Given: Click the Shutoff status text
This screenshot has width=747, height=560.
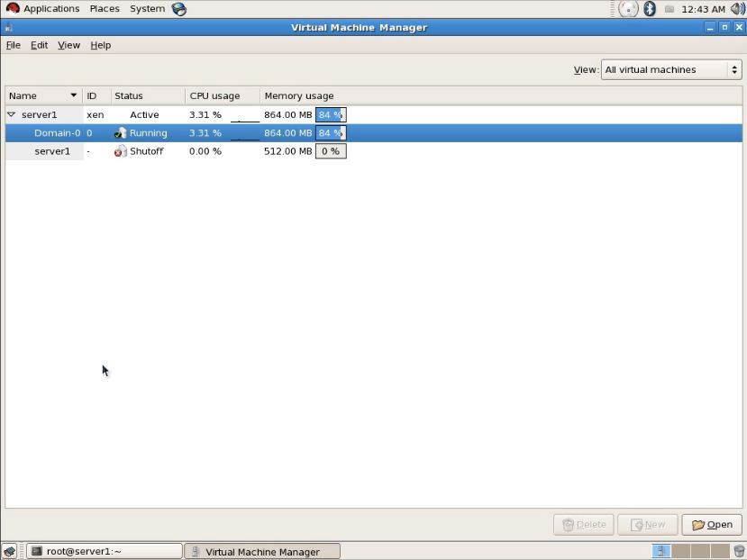Looking at the screenshot, I should tap(146, 151).
